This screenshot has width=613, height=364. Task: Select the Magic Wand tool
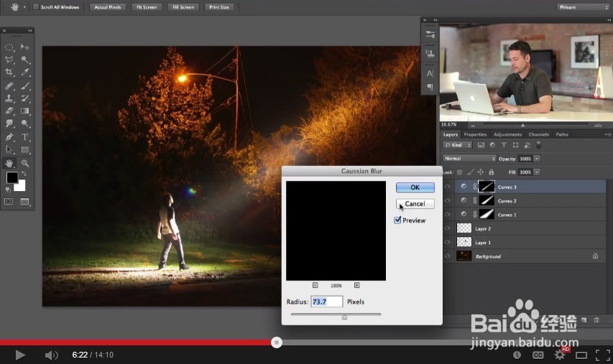pyautogui.click(x=25, y=60)
